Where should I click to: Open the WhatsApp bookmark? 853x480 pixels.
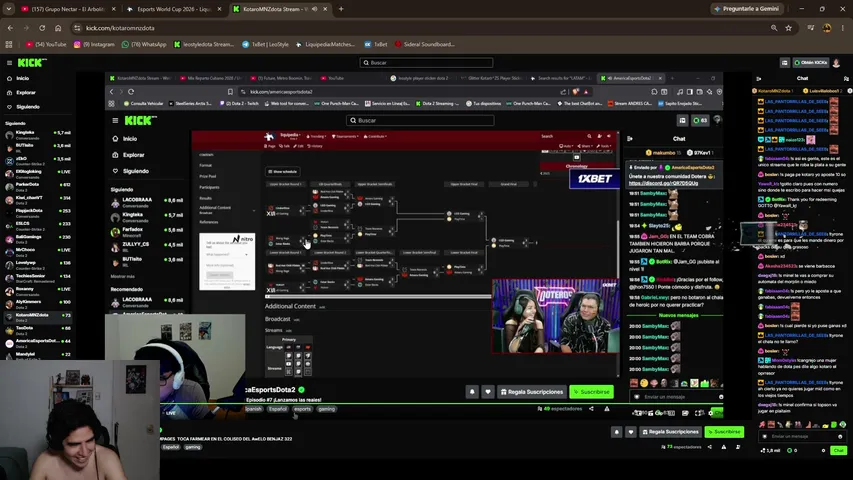[144, 45]
